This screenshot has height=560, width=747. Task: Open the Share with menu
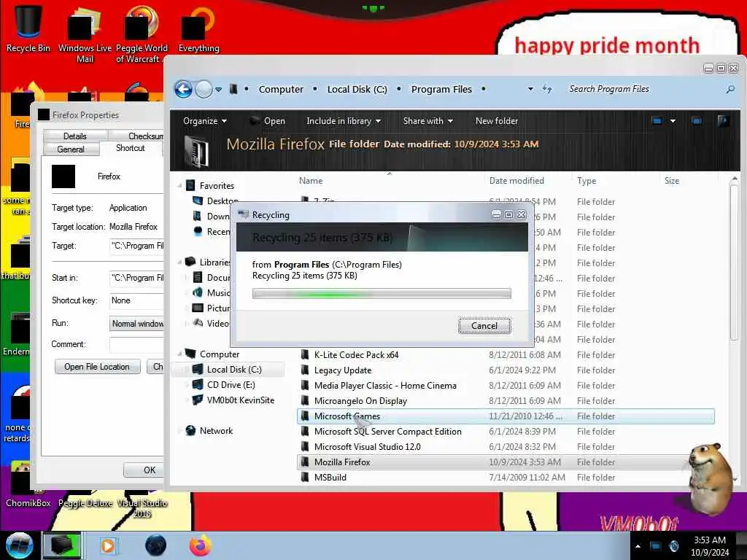[427, 121]
